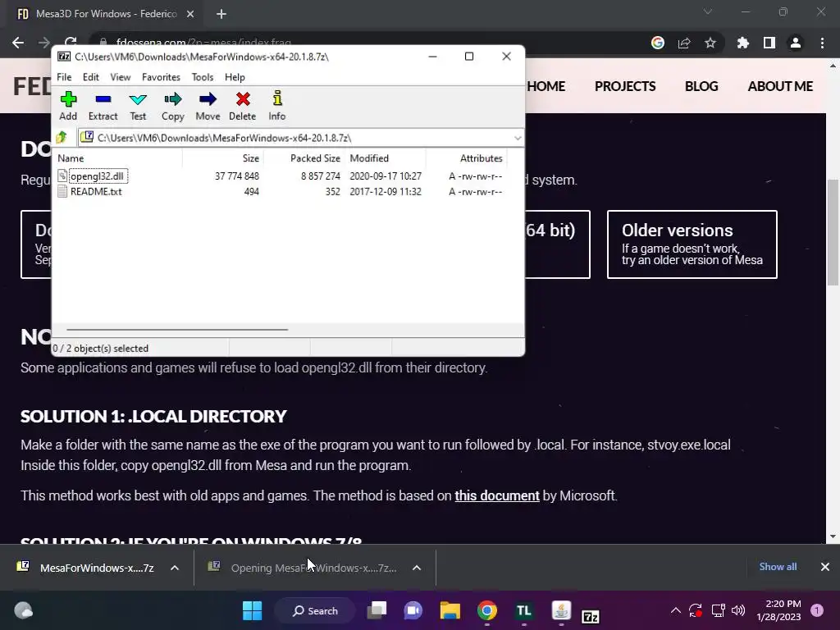Open the weather widget on taskbar
This screenshot has height=630, width=840.
point(23,610)
